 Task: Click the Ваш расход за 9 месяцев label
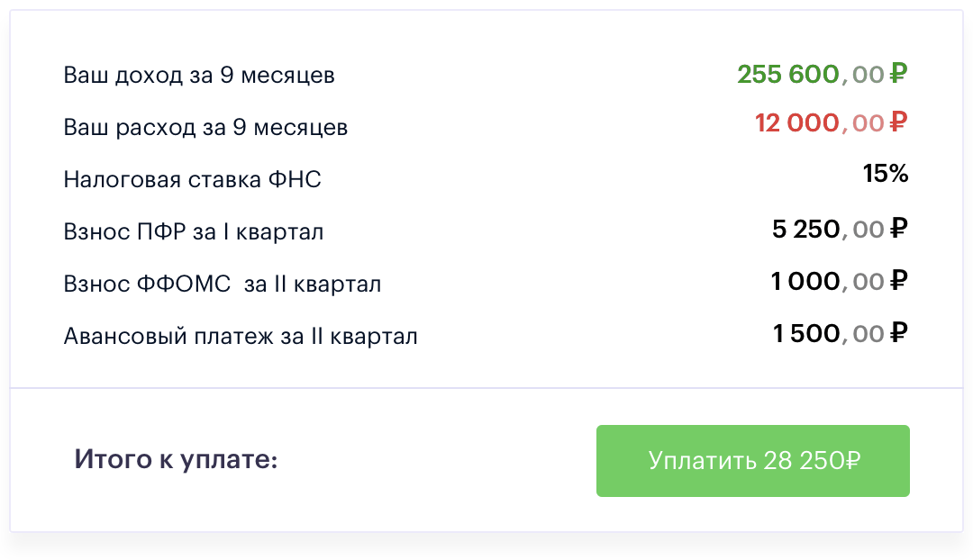pos(205,127)
